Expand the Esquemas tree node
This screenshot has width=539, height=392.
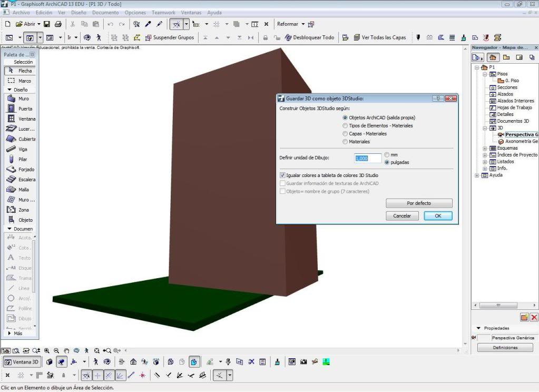[485, 148]
